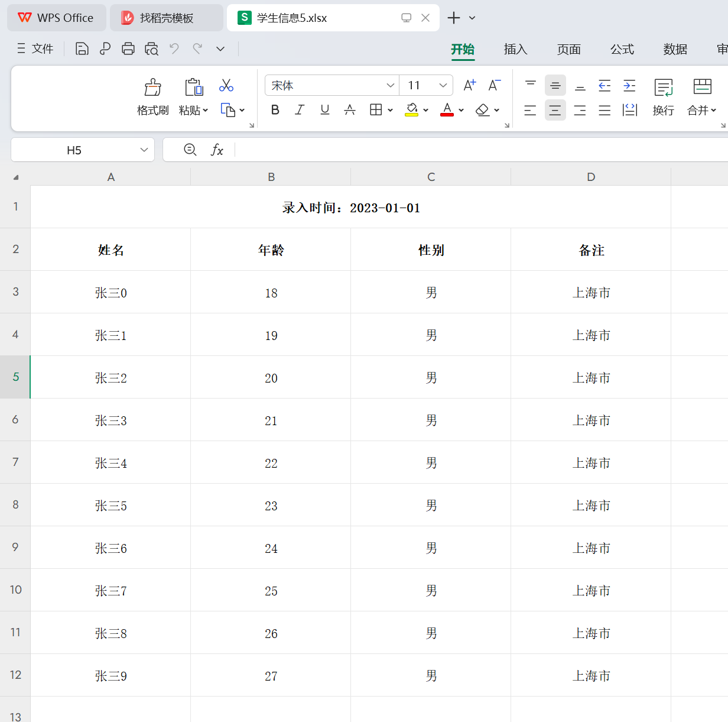728x722 pixels.
Task: Select the cell containing 张三4
Action: (x=111, y=462)
